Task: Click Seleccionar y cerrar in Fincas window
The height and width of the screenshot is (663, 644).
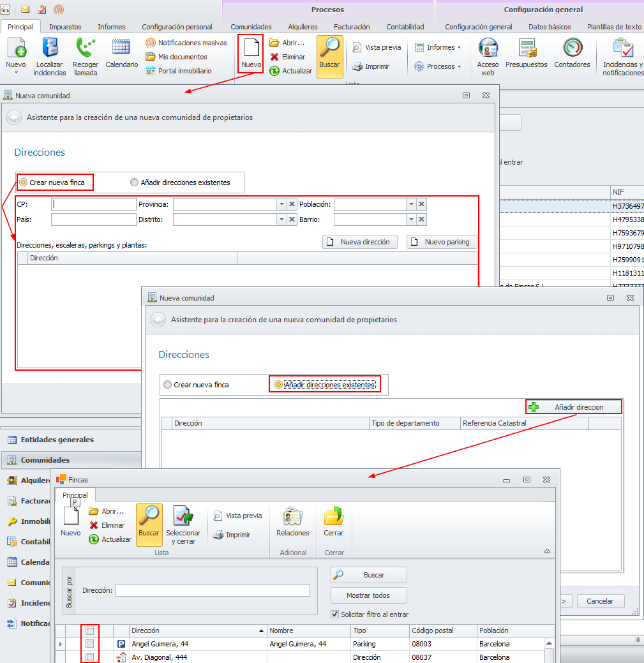Action: [183, 525]
